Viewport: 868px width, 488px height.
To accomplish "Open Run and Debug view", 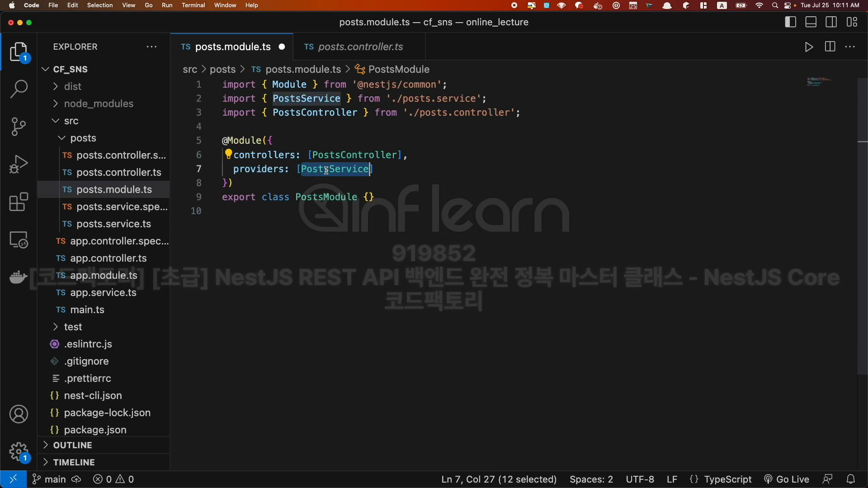I will tap(19, 164).
